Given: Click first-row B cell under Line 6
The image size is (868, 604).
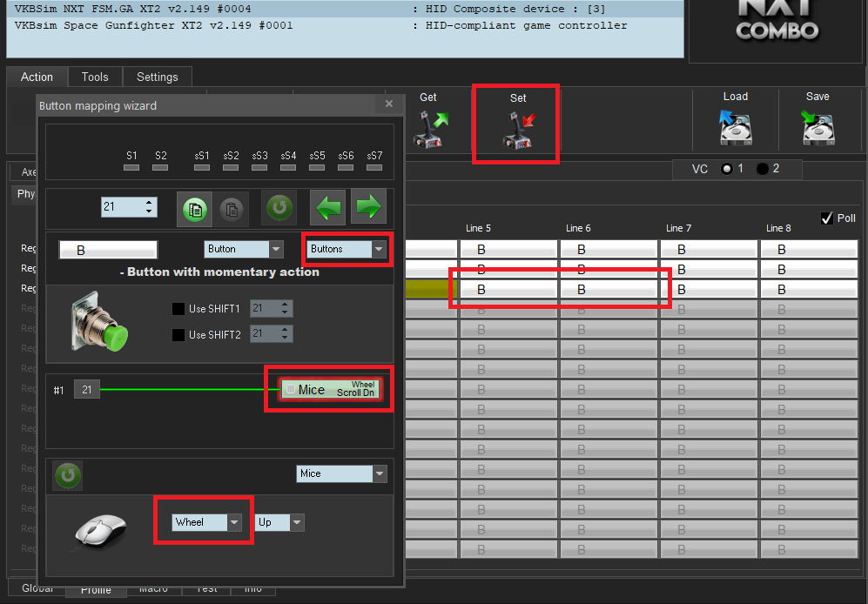Looking at the screenshot, I should (609, 249).
